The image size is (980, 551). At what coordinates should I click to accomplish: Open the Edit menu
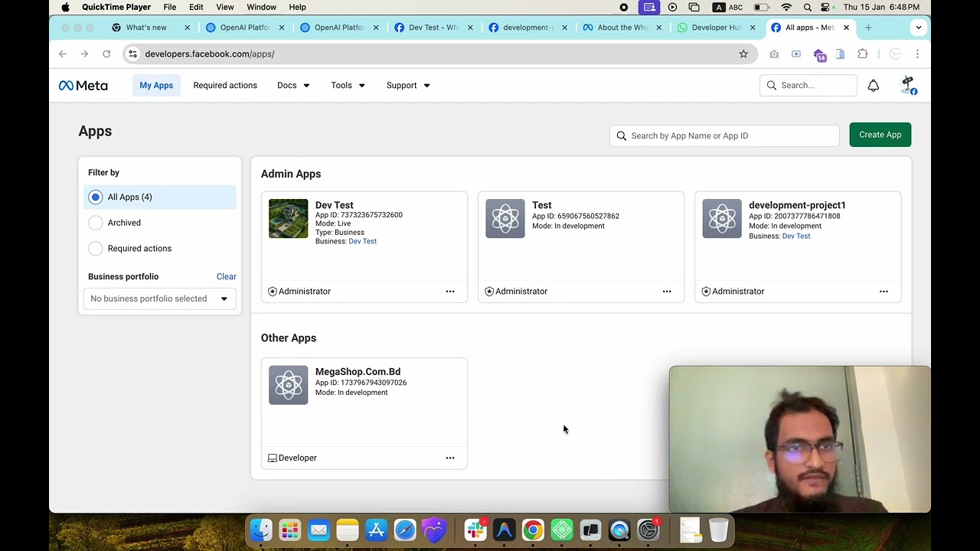click(196, 7)
